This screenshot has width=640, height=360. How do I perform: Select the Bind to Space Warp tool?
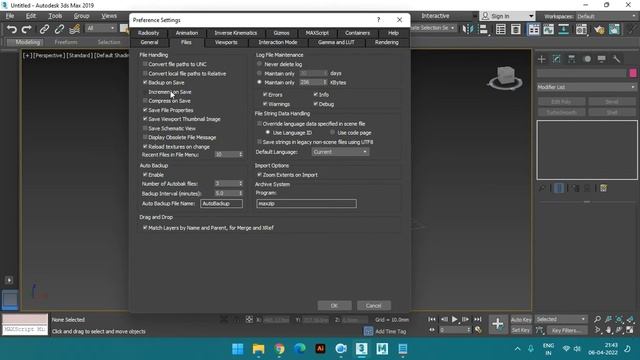(x=74, y=29)
